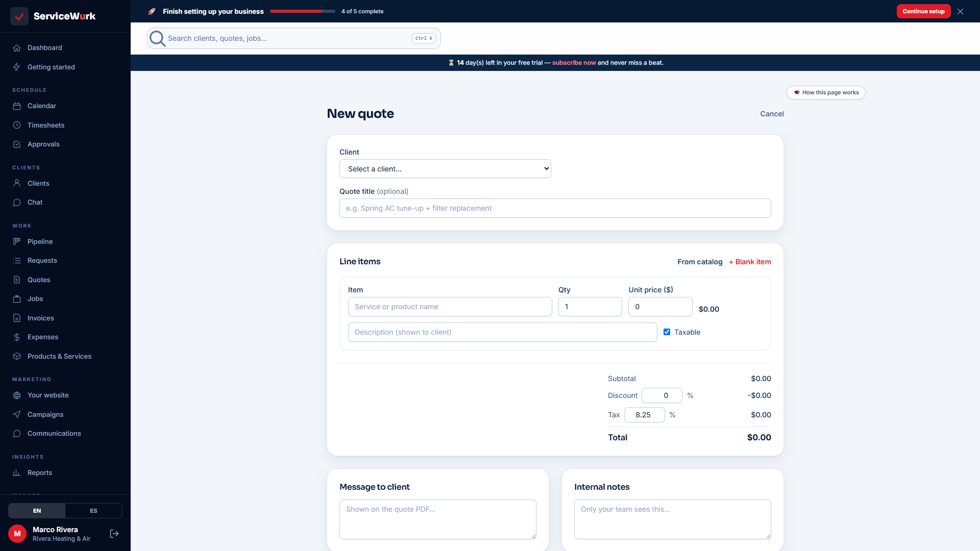Open the Quotes sidebar item
The height and width of the screenshot is (551, 980).
65,280
